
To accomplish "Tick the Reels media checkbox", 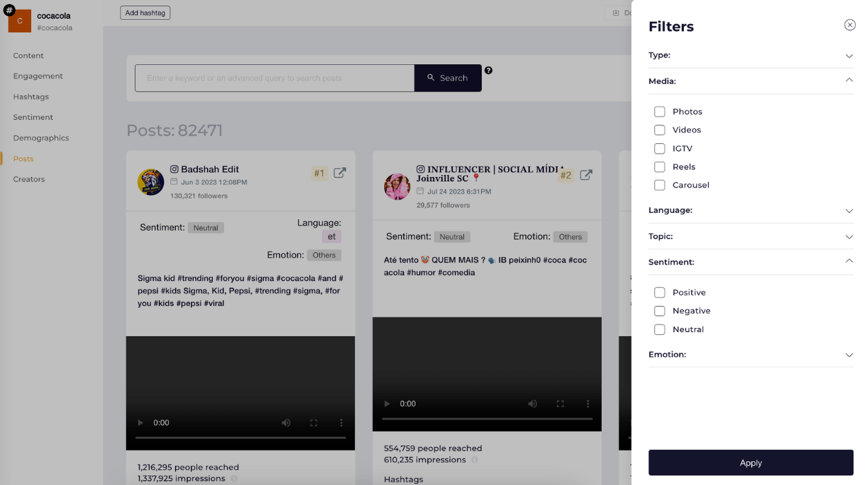I will point(660,167).
